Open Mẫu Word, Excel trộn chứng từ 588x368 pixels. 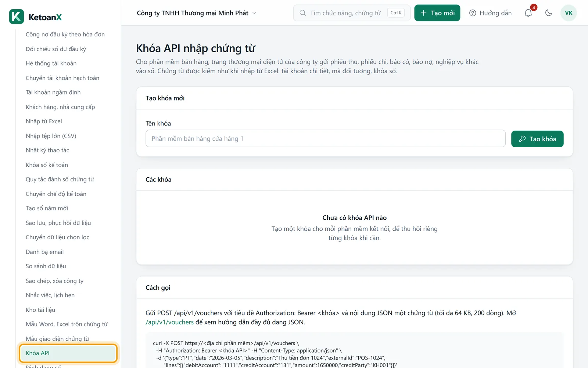point(68,324)
